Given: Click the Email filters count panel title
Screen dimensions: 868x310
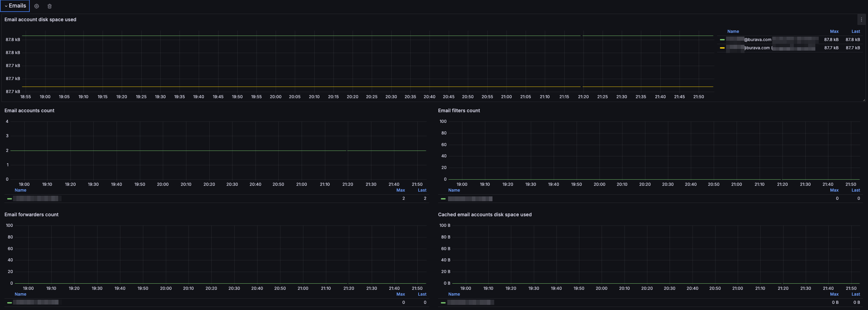Looking at the screenshot, I should [459, 111].
